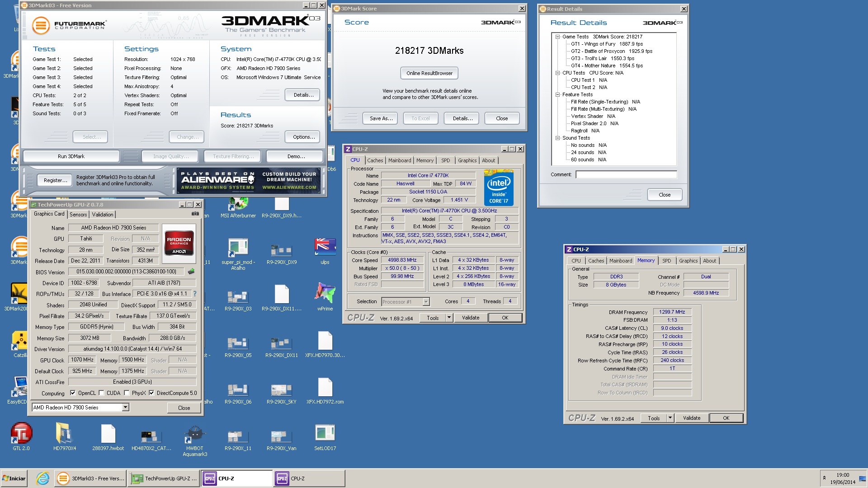Click the GPU-Z BIOS save chip icon
868x488 pixels.
click(x=191, y=272)
